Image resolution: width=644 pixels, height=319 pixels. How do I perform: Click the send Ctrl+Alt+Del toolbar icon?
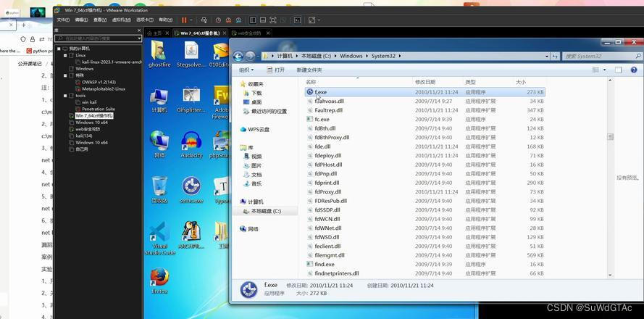pos(204,20)
